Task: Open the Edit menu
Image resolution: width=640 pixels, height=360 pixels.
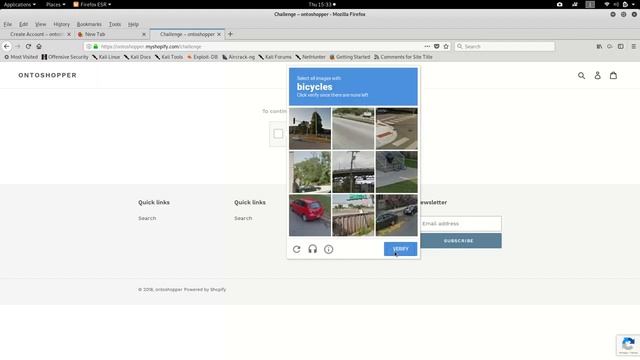Action: [x=24, y=24]
